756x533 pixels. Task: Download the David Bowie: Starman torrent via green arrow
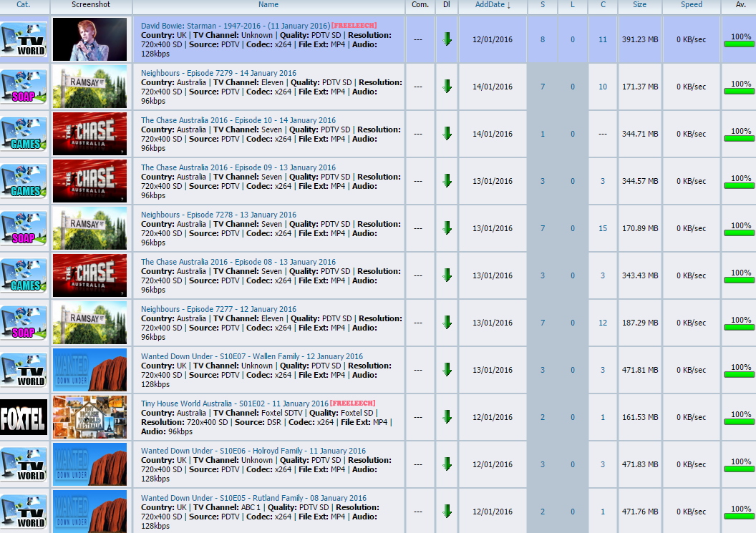click(x=447, y=39)
